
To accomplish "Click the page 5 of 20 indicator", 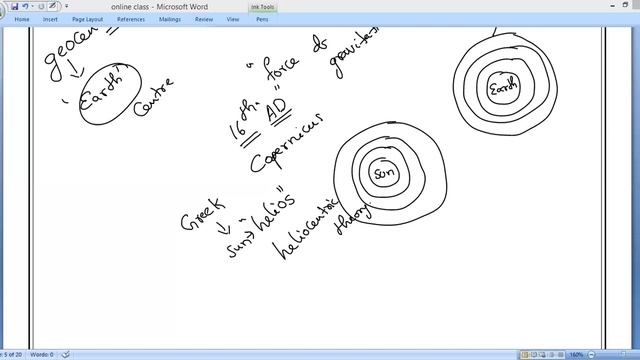I will pyautogui.click(x=12, y=355).
